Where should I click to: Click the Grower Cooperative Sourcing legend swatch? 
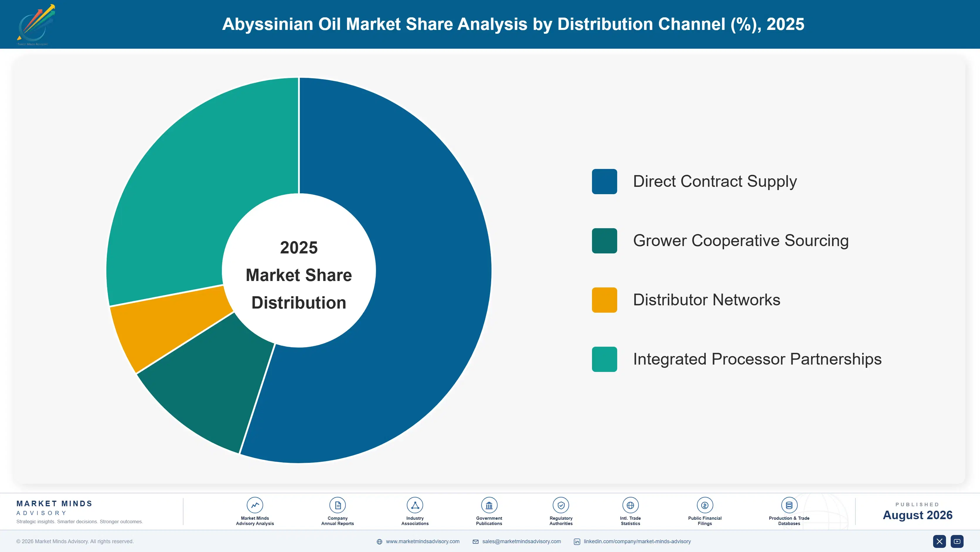(604, 241)
